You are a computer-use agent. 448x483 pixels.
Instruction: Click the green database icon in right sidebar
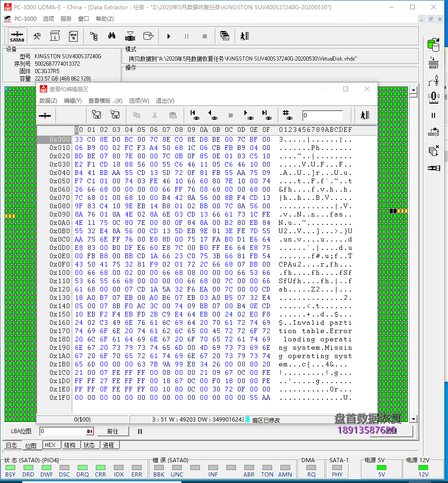click(434, 45)
